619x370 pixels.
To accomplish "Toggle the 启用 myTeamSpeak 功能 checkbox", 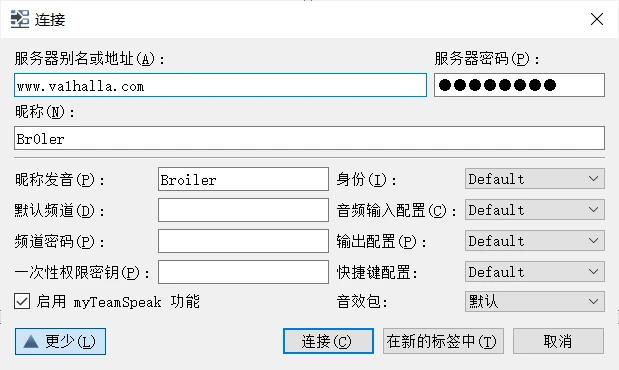I will (x=22, y=301).
